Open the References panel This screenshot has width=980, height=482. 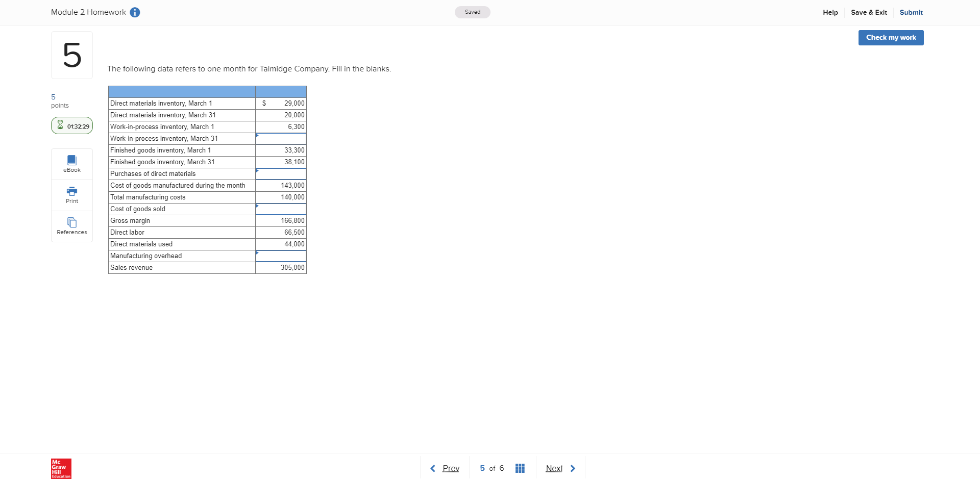(71, 226)
